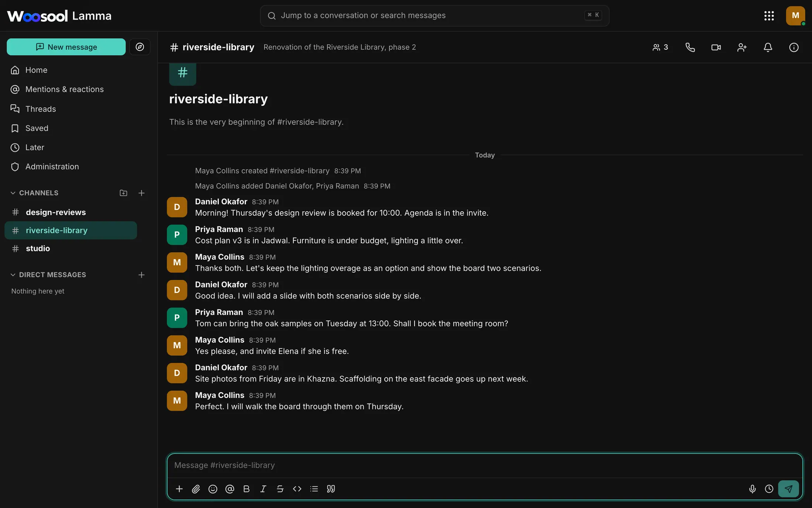Click the search messages bar
This screenshot has height=508, width=812.
(x=434, y=16)
